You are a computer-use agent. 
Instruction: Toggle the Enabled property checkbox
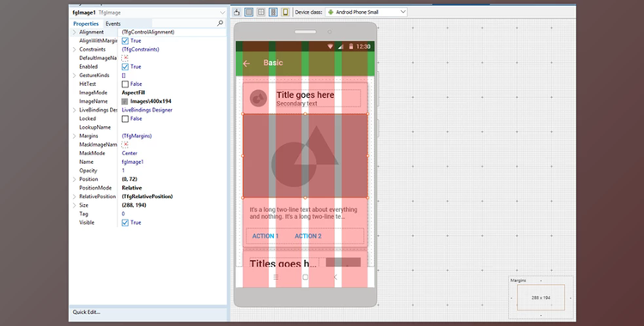click(x=125, y=67)
